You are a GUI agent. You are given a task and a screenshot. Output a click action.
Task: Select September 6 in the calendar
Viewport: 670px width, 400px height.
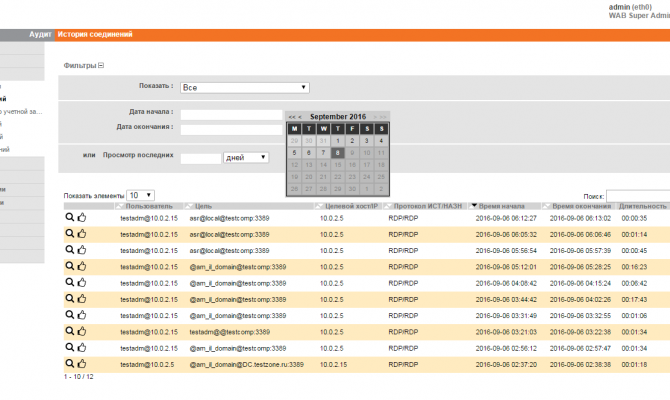click(x=309, y=153)
